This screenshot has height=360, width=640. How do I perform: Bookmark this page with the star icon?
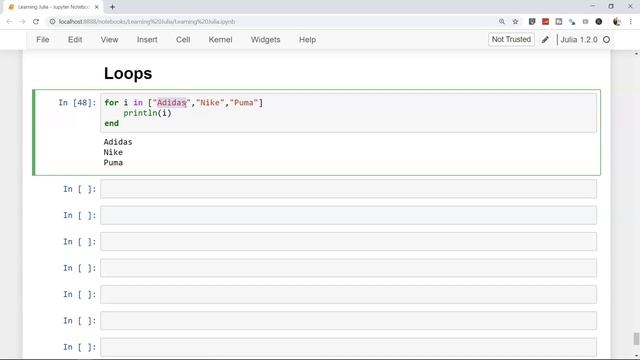point(515,22)
